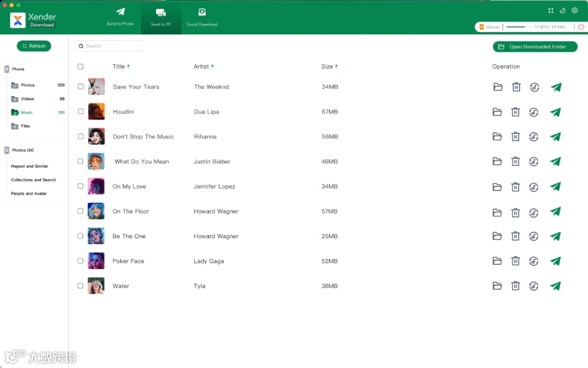Delete the On My Love track
Image resolution: width=588 pixels, height=368 pixels.
pyautogui.click(x=516, y=186)
